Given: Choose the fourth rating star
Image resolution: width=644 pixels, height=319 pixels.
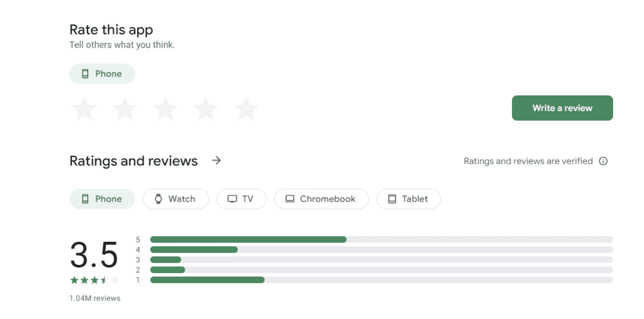Looking at the screenshot, I should point(206,109).
